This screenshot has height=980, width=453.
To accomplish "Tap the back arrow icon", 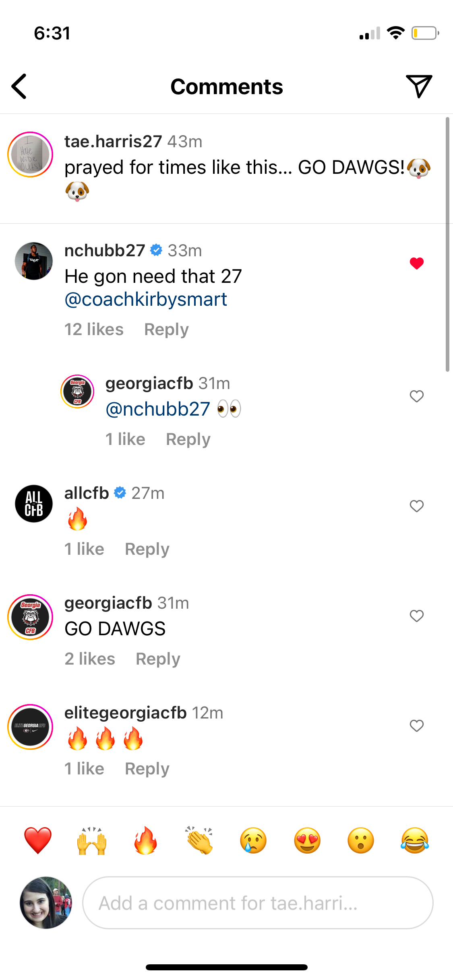I will [x=19, y=86].
